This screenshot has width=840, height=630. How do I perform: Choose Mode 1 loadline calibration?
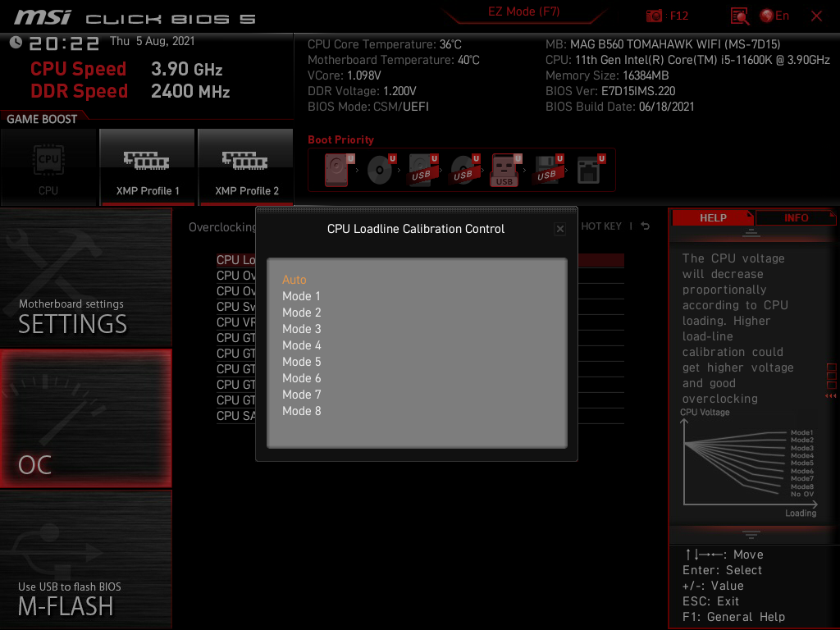coord(301,296)
